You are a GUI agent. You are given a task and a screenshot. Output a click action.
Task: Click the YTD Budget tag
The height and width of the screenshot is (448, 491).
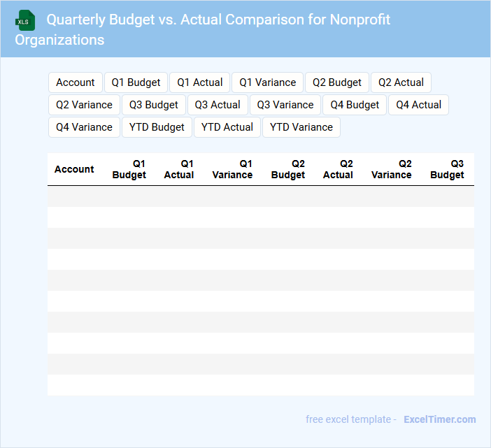[157, 127]
